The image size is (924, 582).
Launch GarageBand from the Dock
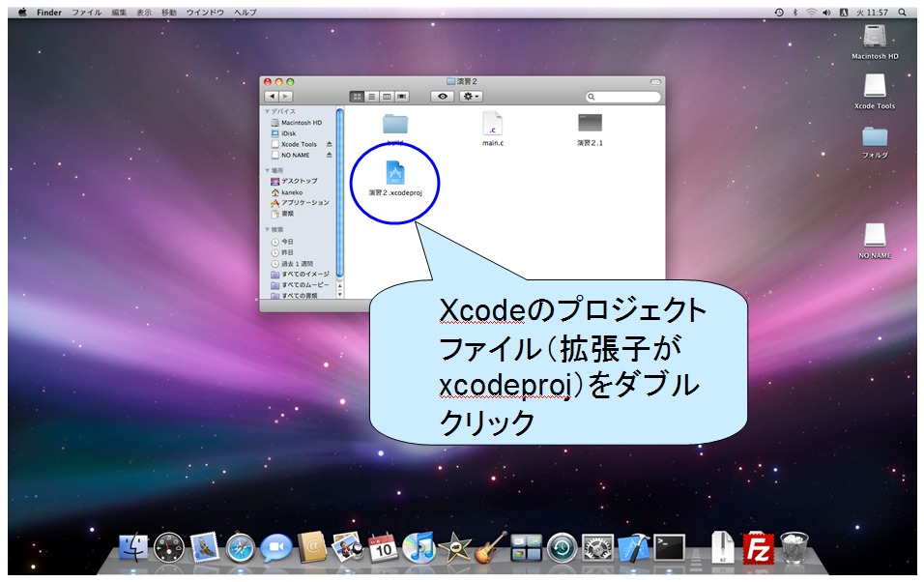point(491,547)
